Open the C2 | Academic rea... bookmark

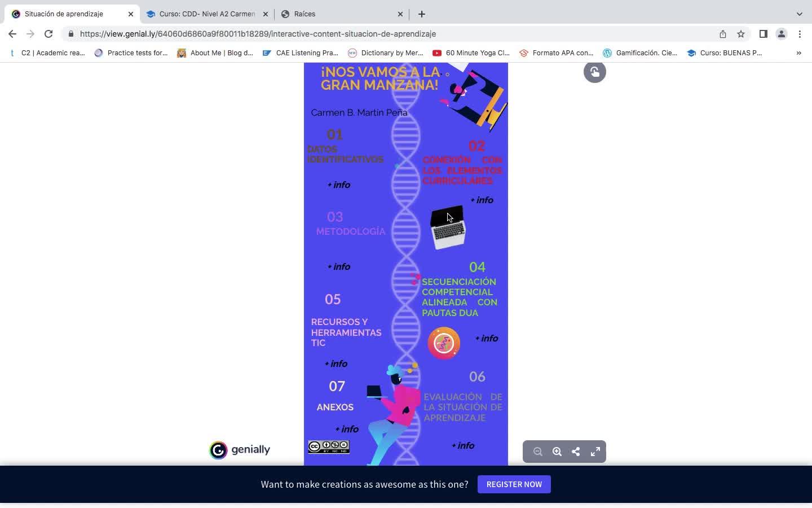click(47, 53)
